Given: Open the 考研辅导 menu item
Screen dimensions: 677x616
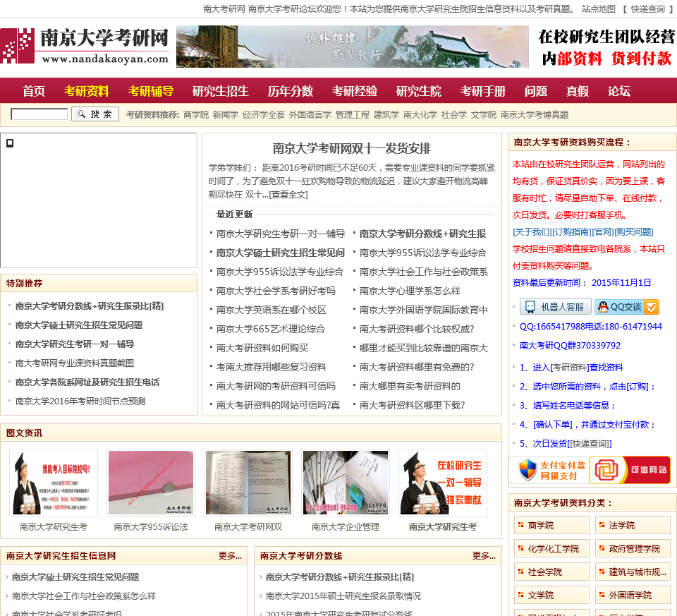Looking at the screenshot, I should click(x=151, y=91).
